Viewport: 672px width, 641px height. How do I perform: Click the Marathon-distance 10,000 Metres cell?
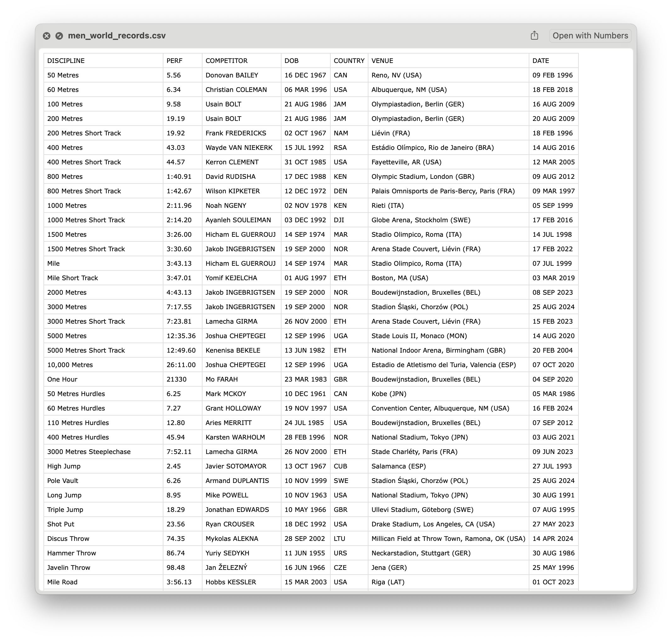tap(103, 365)
